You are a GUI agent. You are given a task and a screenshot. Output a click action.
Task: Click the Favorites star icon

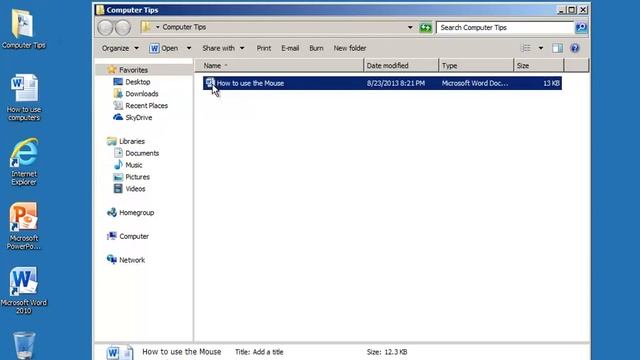(111, 70)
